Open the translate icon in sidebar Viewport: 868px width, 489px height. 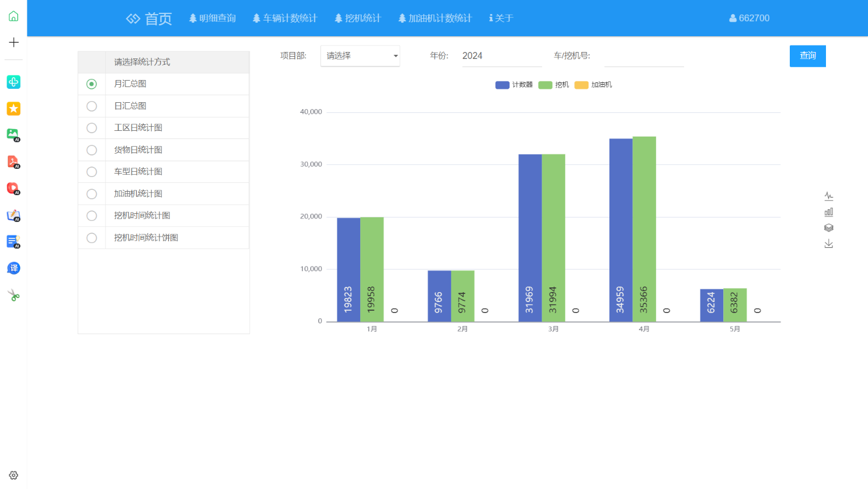click(x=13, y=268)
